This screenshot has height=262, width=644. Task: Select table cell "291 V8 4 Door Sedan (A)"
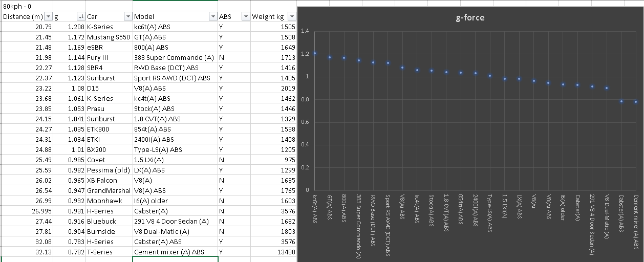tap(175, 221)
